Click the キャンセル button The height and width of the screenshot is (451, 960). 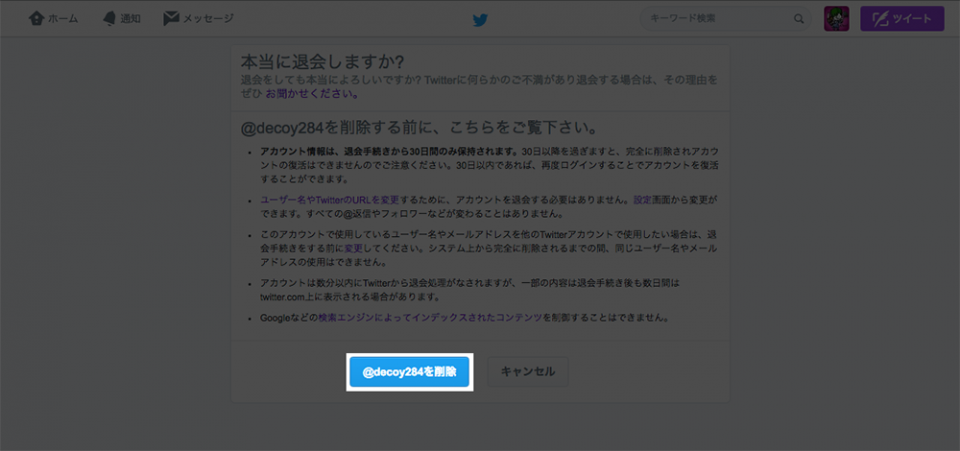pyautogui.click(x=528, y=371)
